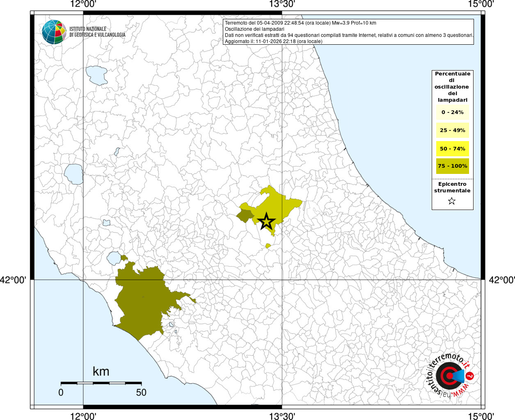Click the 50 - 74% legend swatch
515x420 pixels.
point(452,148)
